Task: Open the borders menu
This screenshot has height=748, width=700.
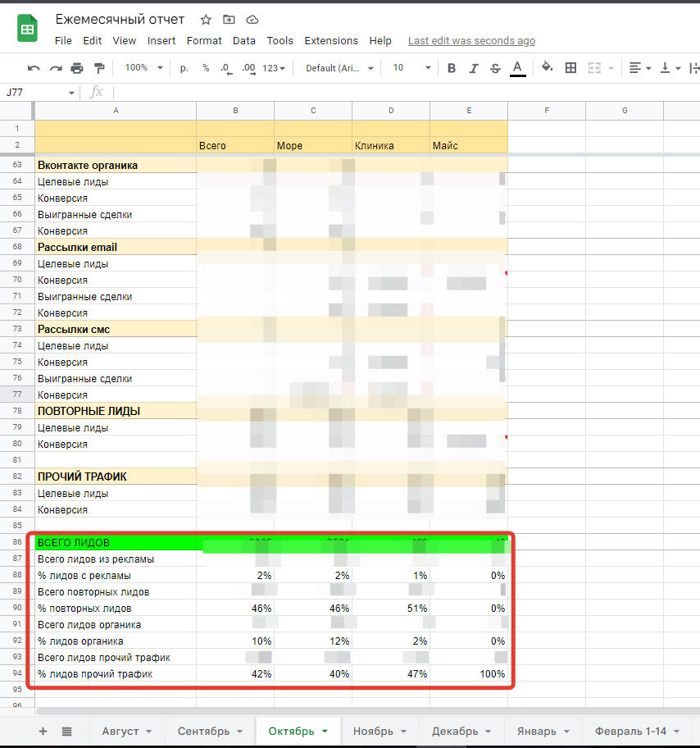Action: [570, 68]
